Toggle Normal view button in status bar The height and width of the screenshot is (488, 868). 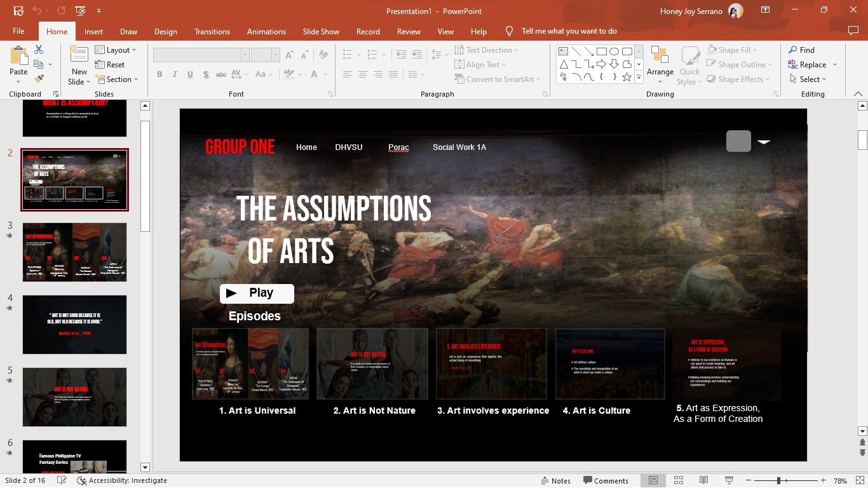pyautogui.click(x=653, y=480)
